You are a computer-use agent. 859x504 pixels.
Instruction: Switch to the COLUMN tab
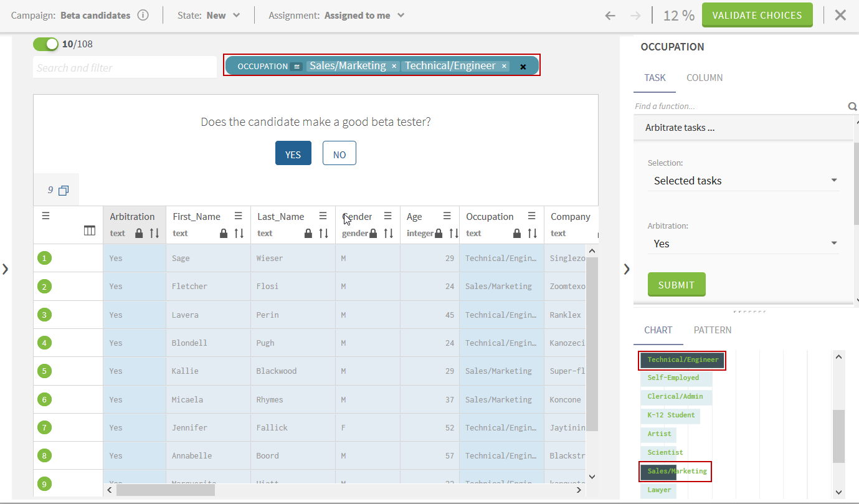pyautogui.click(x=704, y=78)
